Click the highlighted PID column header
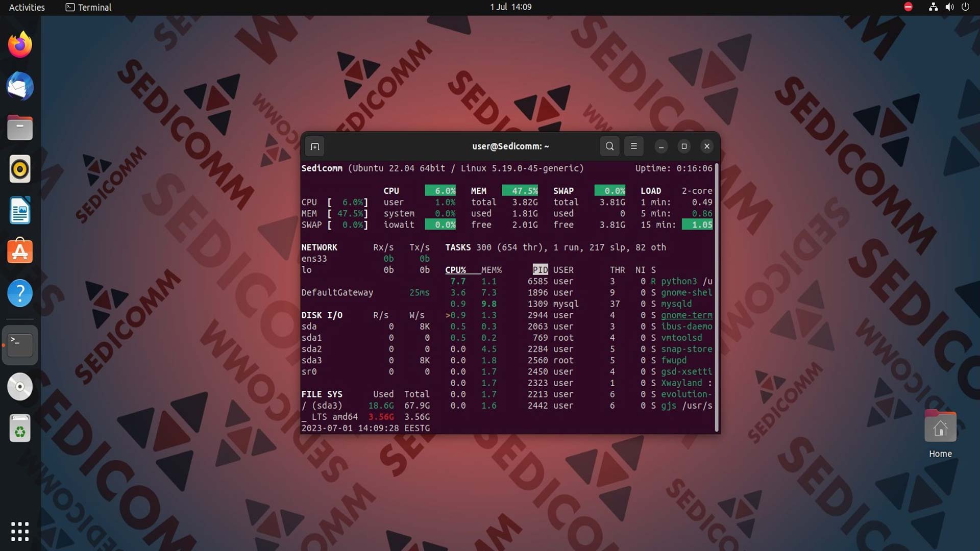 [540, 270]
